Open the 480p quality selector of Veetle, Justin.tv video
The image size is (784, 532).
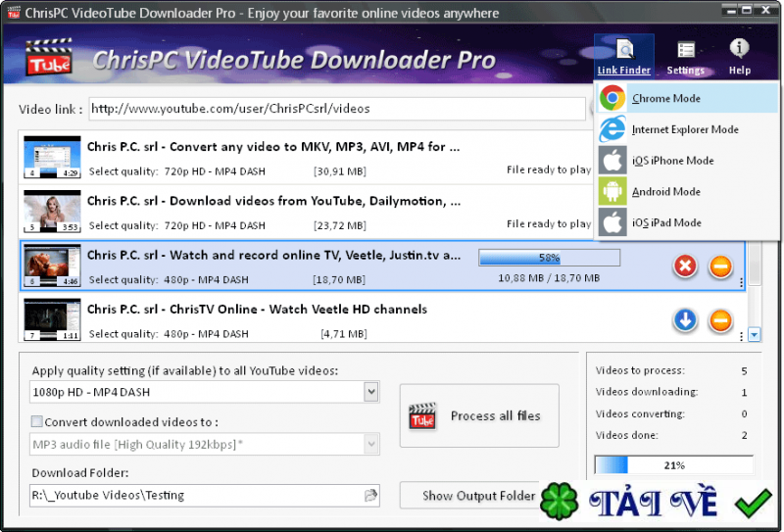(206, 279)
